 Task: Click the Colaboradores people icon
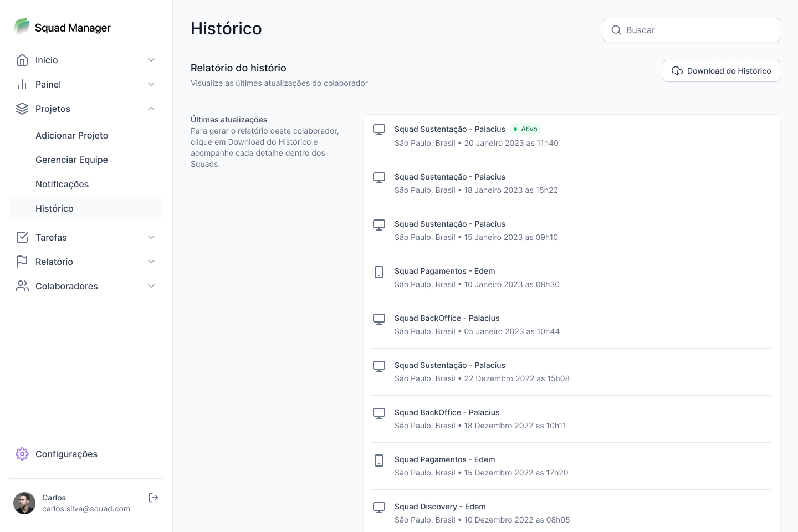coord(22,286)
